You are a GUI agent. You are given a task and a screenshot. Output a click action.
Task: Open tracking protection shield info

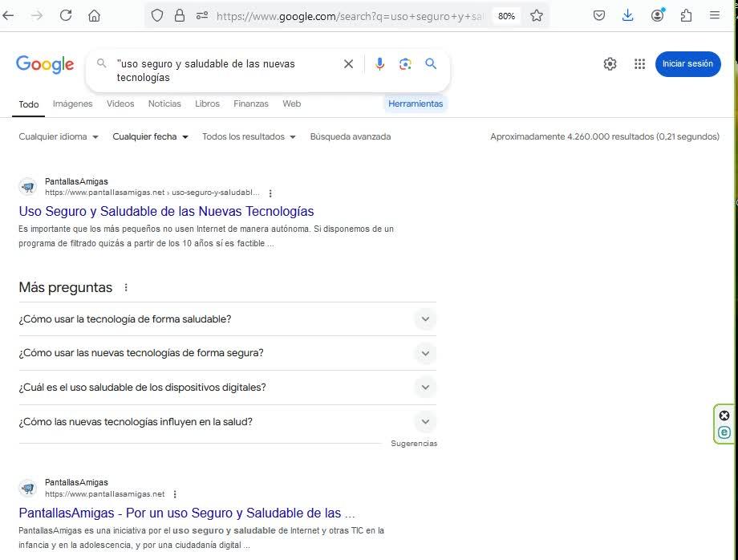tap(157, 16)
